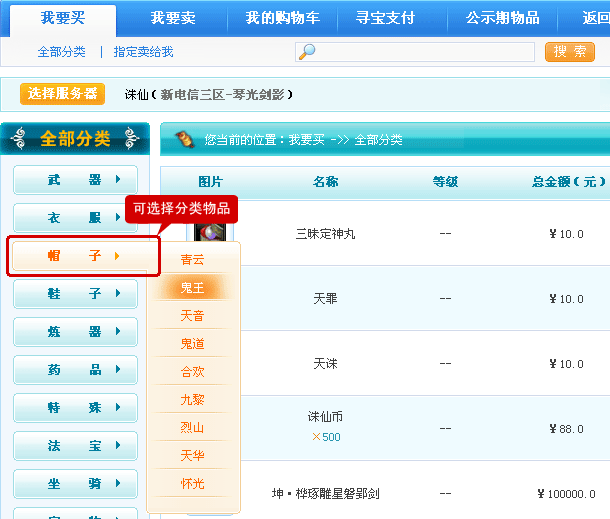
Task: Select 合欢 in the submenu
Action: click(192, 371)
